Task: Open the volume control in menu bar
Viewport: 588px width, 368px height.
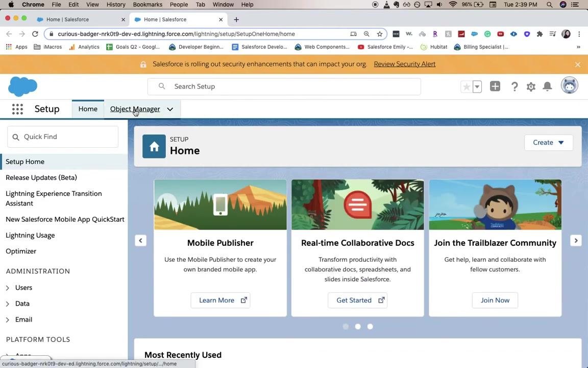Action: pyautogui.click(x=439, y=5)
